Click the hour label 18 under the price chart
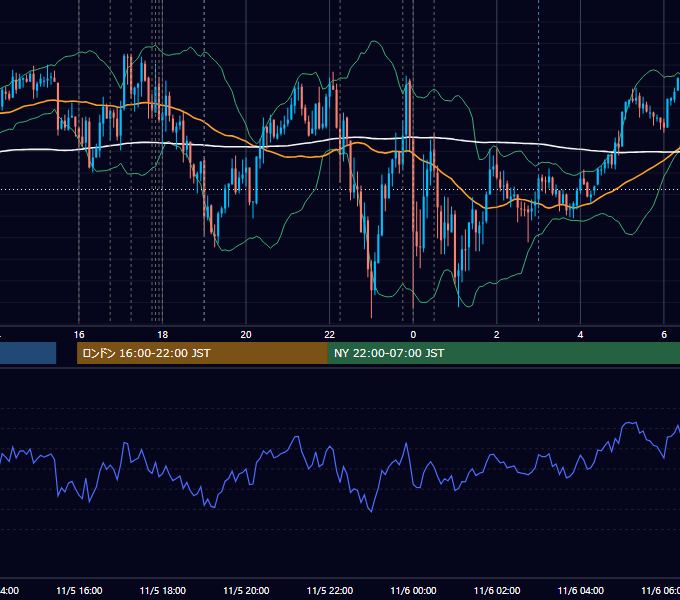Image resolution: width=680 pixels, height=600 pixels. 163,335
